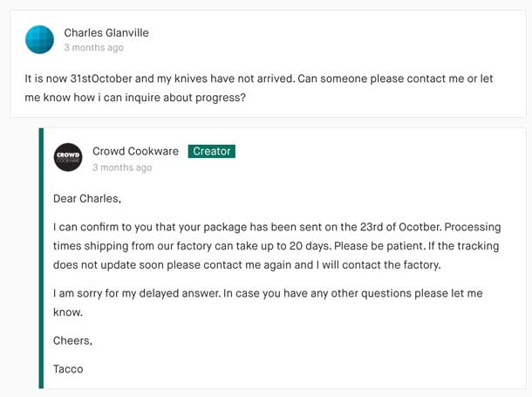Click the green Creator badge

pos(212,151)
